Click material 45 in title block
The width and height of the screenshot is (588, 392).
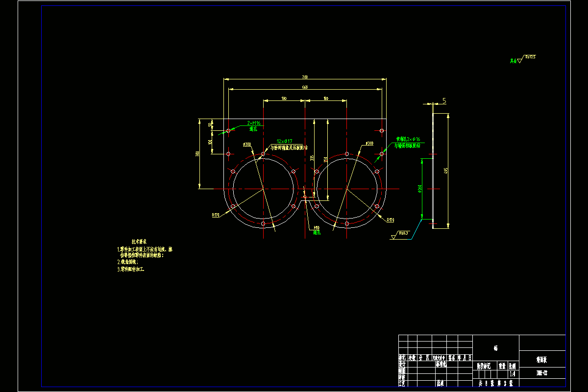(496, 348)
